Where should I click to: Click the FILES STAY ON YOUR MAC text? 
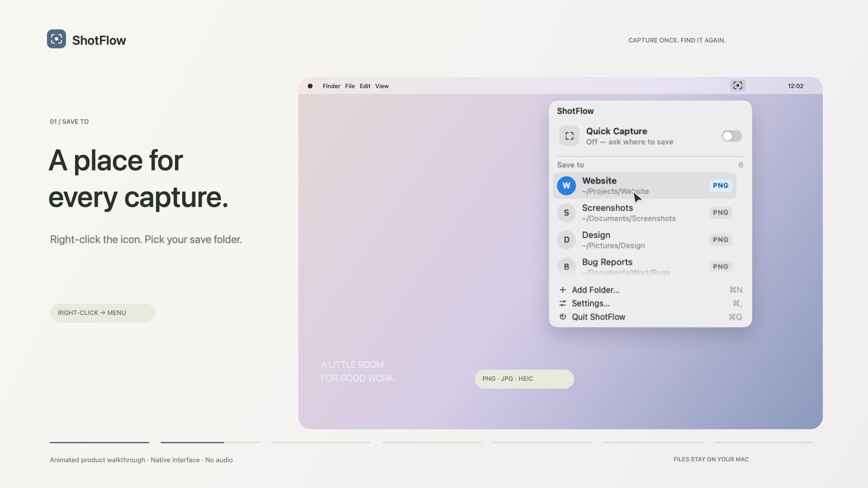(711, 459)
